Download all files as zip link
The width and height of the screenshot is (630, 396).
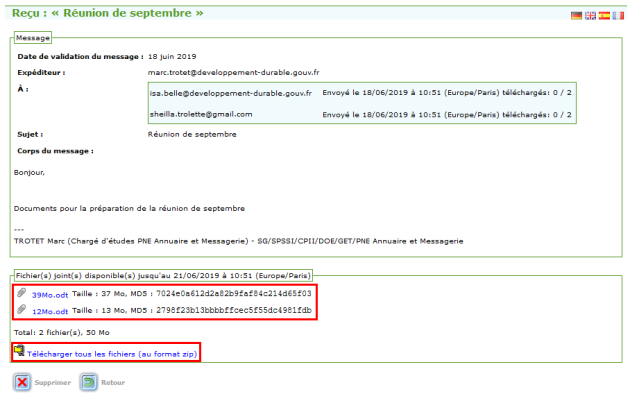pos(112,354)
